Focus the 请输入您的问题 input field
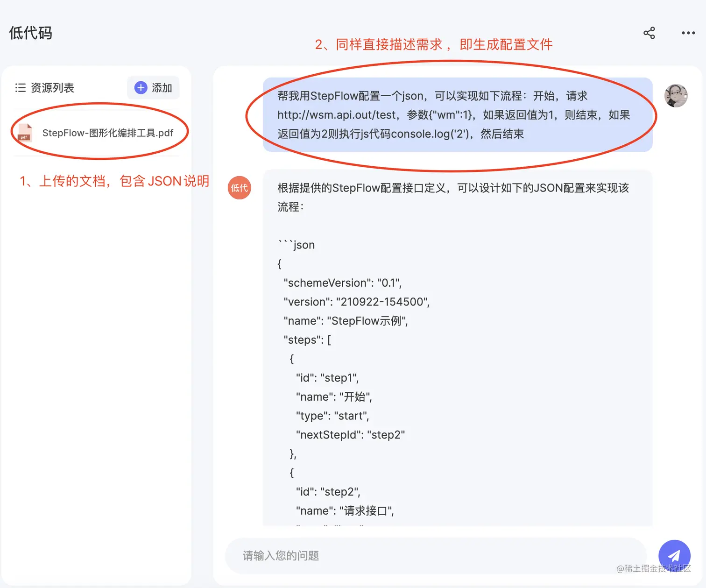The height and width of the screenshot is (588, 706). click(436, 556)
